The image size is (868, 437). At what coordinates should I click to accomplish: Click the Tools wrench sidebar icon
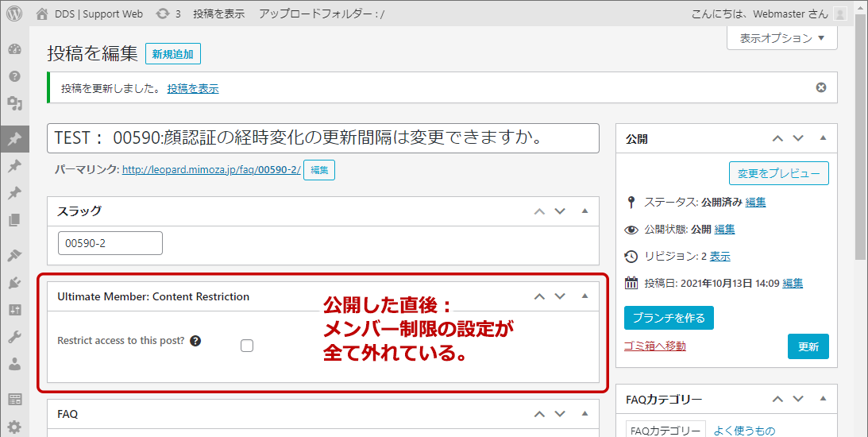[x=14, y=337]
